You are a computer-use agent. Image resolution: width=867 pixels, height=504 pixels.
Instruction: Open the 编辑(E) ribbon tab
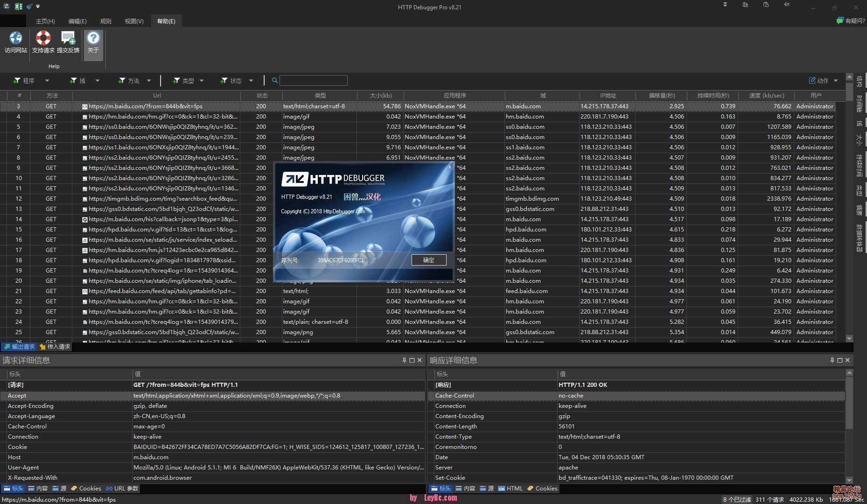click(77, 21)
